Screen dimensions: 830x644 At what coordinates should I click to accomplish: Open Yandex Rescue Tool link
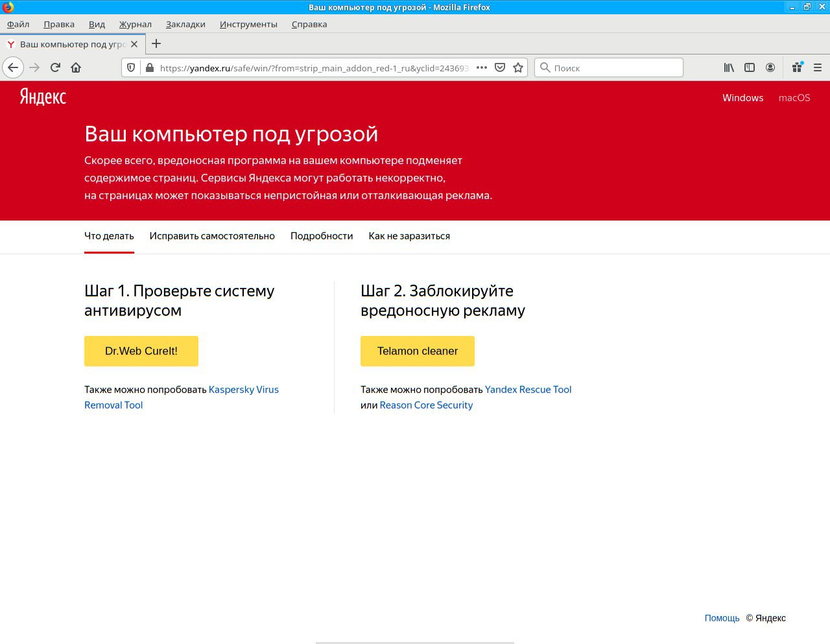(x=528, y=390)
